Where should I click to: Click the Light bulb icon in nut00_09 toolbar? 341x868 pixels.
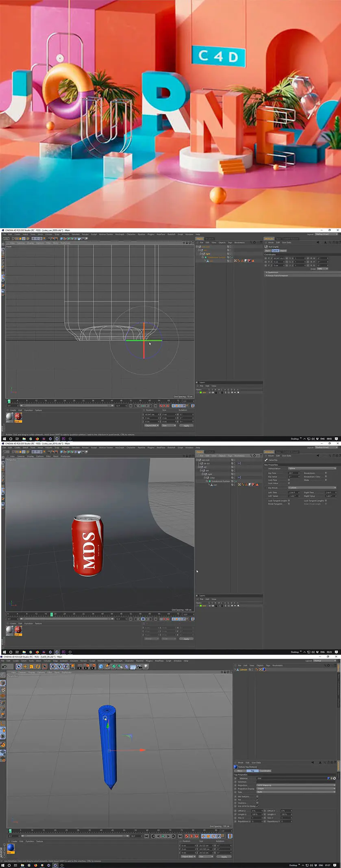(146, 667)
